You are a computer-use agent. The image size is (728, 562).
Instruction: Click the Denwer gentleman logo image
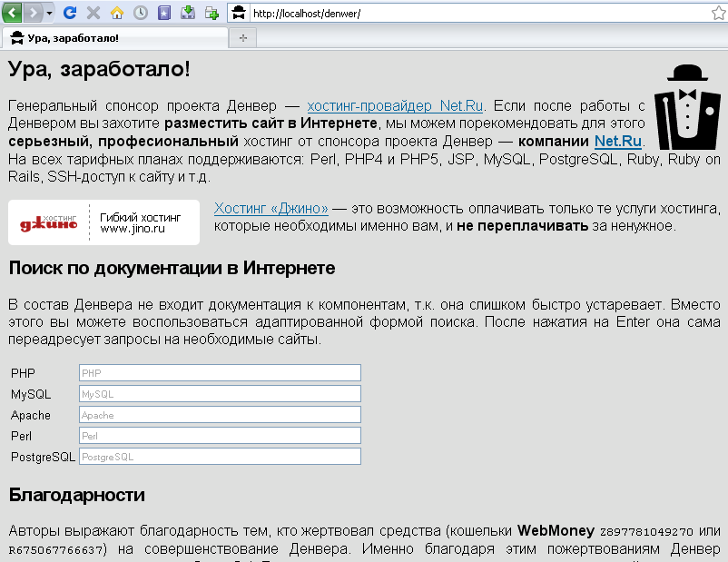pyautogui.click(x=688, y=107)
